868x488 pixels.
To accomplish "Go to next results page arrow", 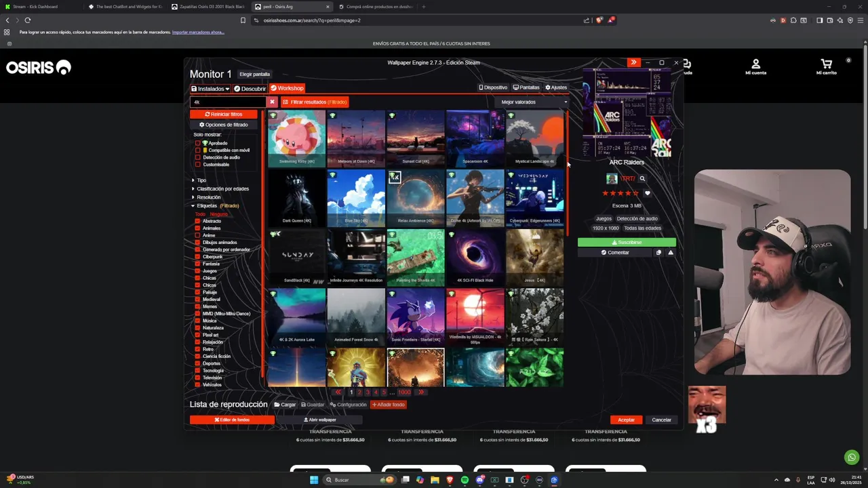I will coord(421,392).
